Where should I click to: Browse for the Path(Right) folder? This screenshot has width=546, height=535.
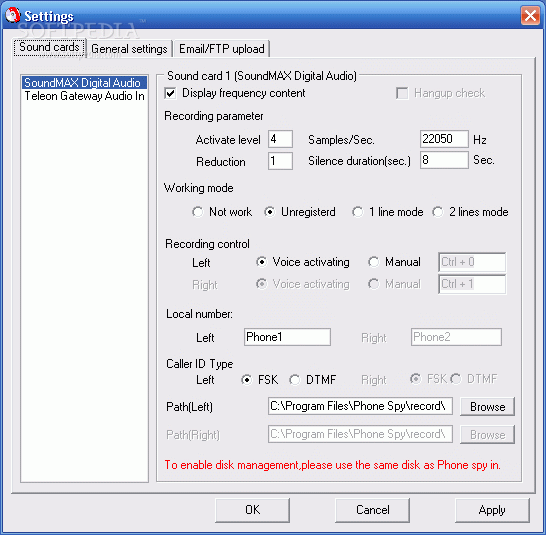point(487,434)
